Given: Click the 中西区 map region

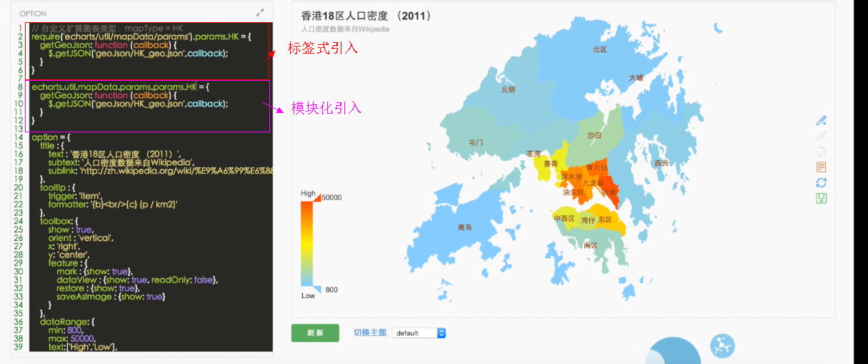Looking at the screenshot, I should click(564, 219).
